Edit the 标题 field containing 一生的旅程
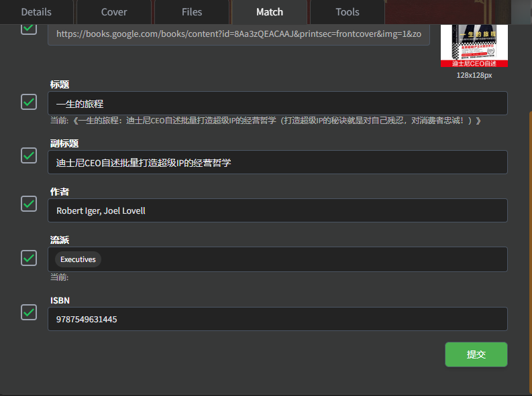Image resolution: width=532 pixels, height=396 pixels. click(277, 103)
